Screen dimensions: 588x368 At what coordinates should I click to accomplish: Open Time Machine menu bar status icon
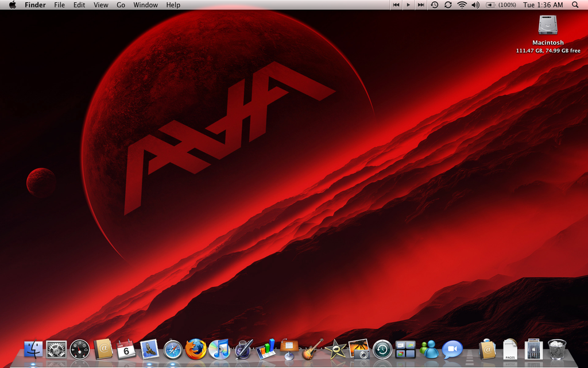[434, 5]
